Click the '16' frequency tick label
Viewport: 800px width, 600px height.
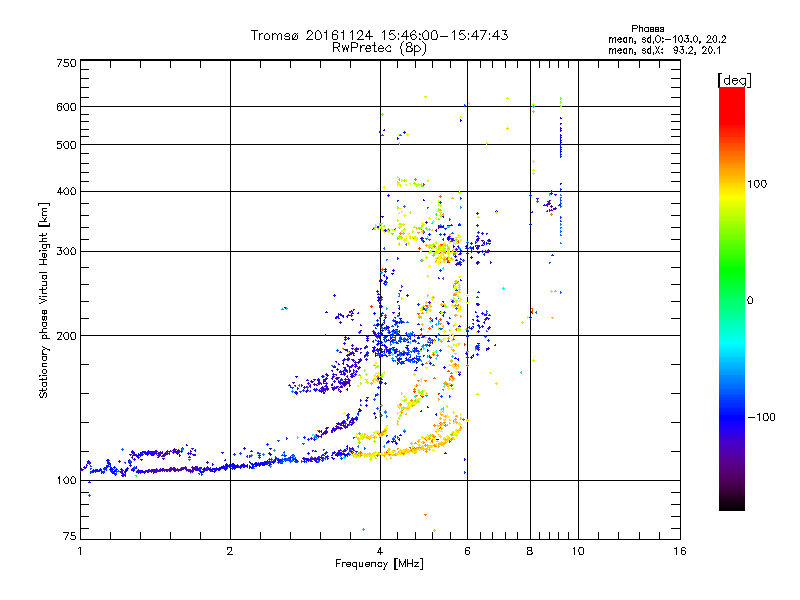(680, 551)
